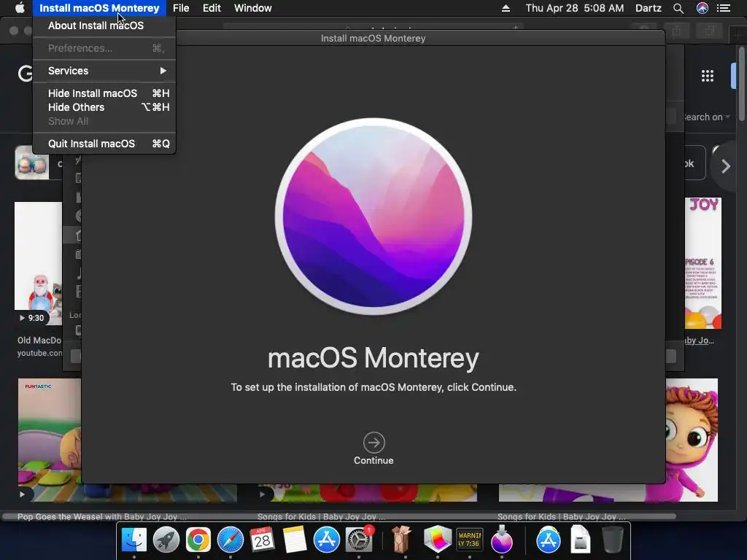Open Console warning log icon

pos(469,540)
